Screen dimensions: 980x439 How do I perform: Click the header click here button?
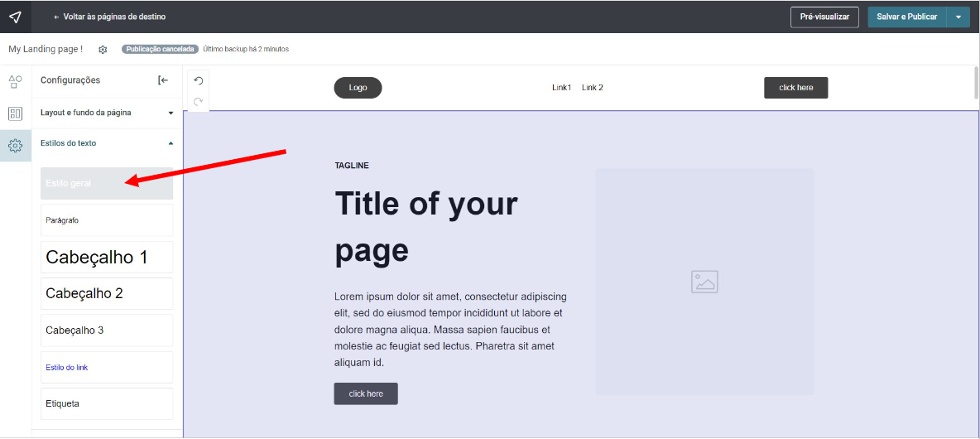pyautogui.click(x=795, y=88)
